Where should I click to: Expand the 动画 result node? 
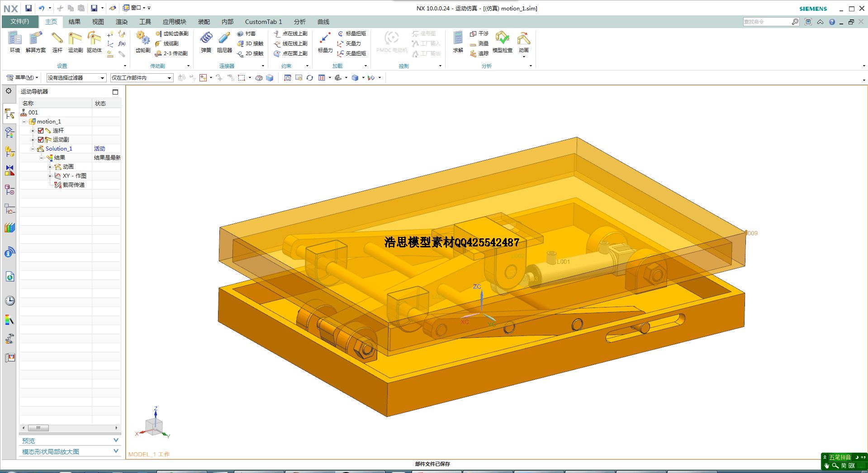coord(50,167)
